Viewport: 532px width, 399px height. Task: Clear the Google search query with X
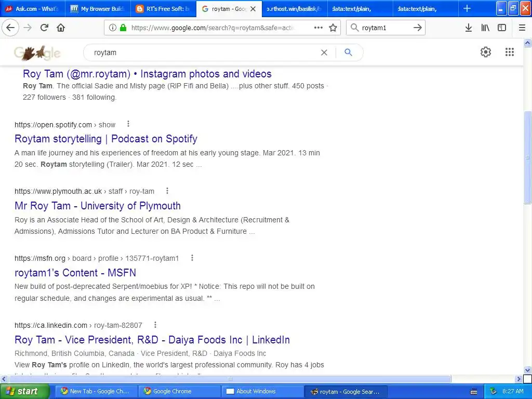[x=324, y=52]
